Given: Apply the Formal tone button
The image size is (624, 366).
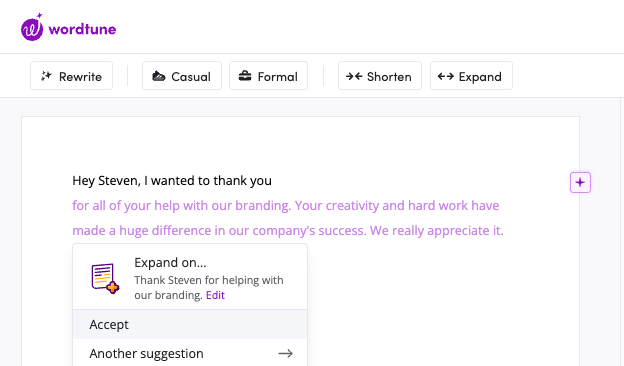Looking at the screenshot, I should point(268,76).
